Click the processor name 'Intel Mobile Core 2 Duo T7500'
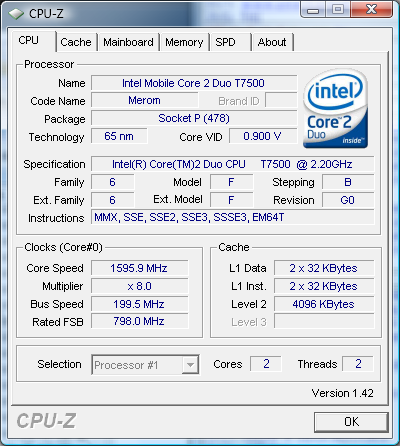Viewport: 400px width, 446px height. click(x=194, y=83)
